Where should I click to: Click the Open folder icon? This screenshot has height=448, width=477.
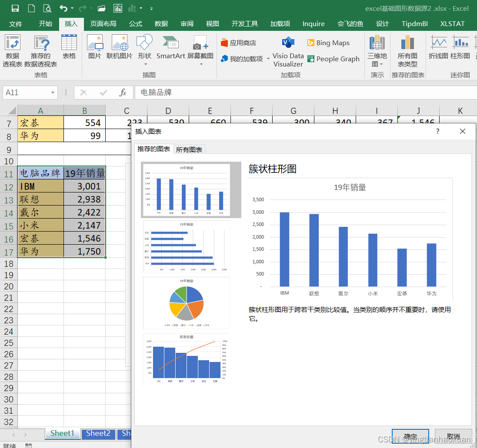coord(102,8)
